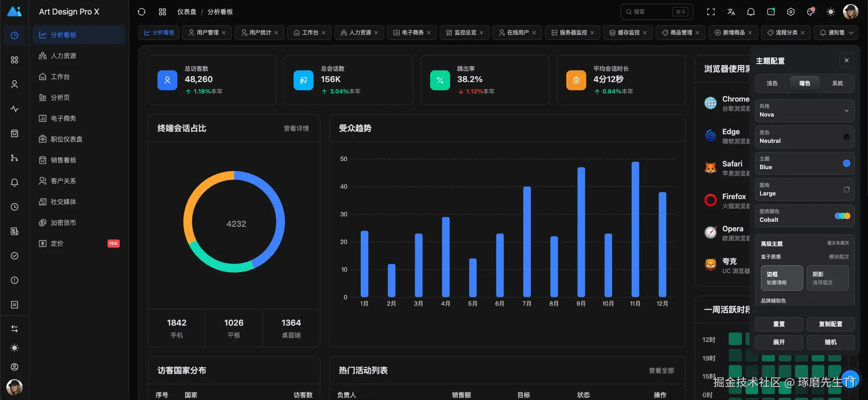Open notifications bell in header
Viewport: 868px width, 400px height.
pyautogui.click(x=751, y=12)
